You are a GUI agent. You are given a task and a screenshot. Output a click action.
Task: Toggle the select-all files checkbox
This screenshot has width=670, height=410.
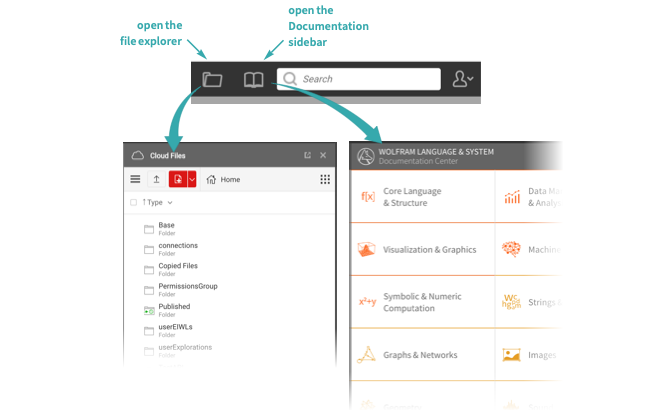134,202
